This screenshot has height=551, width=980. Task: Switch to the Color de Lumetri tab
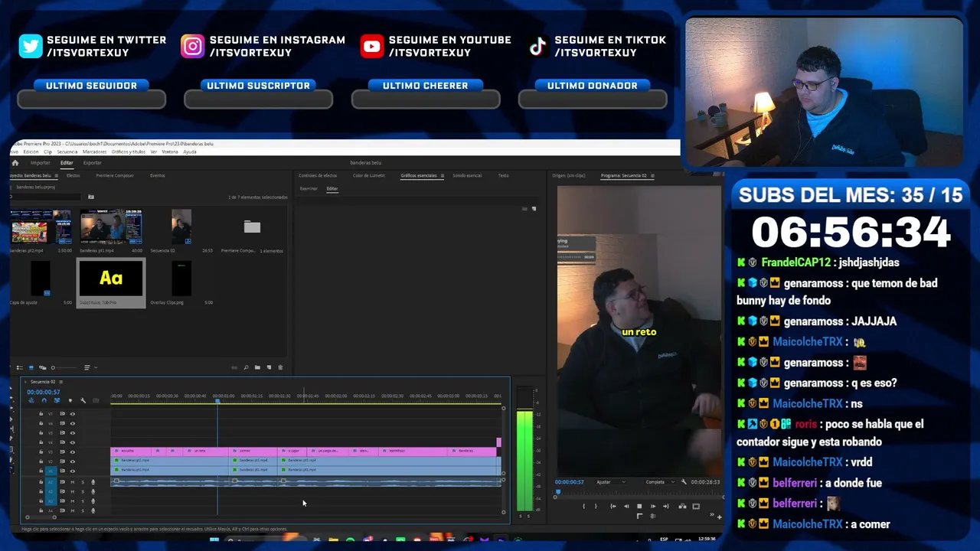coord(368,176)
